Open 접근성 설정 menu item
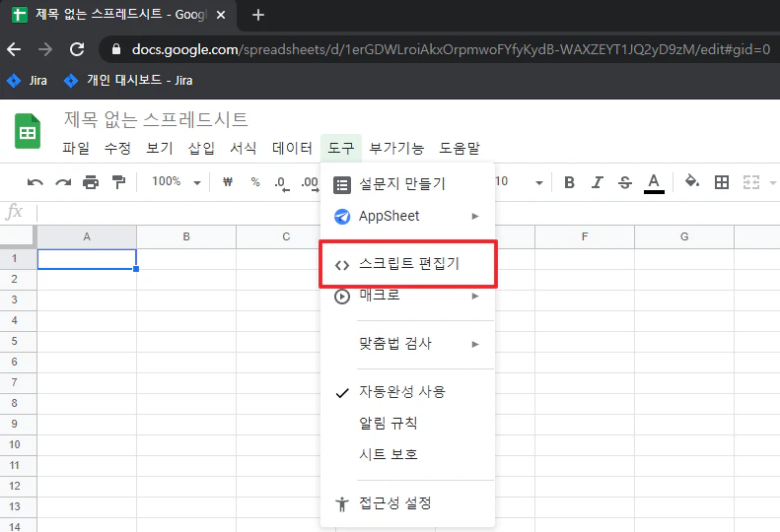This screenshot has width=780, height=532. click(x=408, y=503)
